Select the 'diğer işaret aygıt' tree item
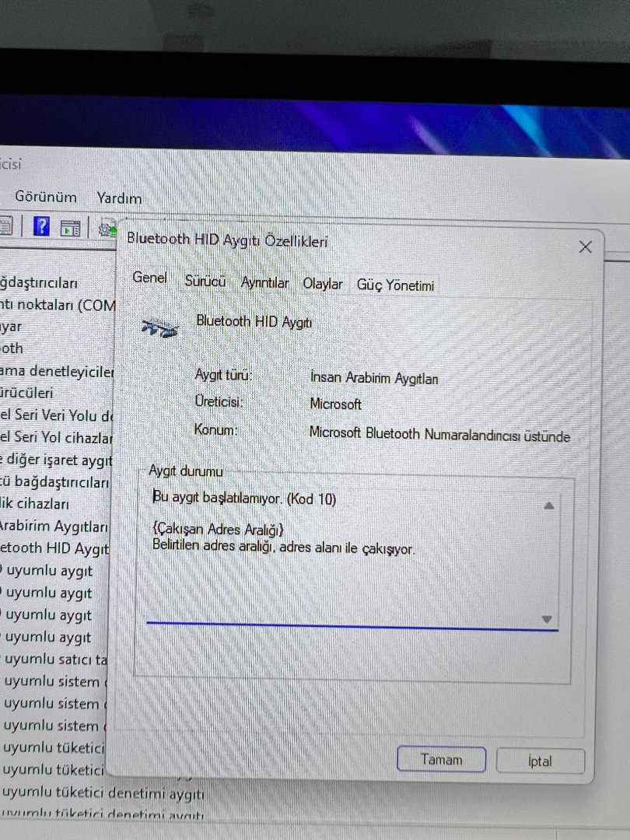630x840 pixels. [x=56, y=460]
